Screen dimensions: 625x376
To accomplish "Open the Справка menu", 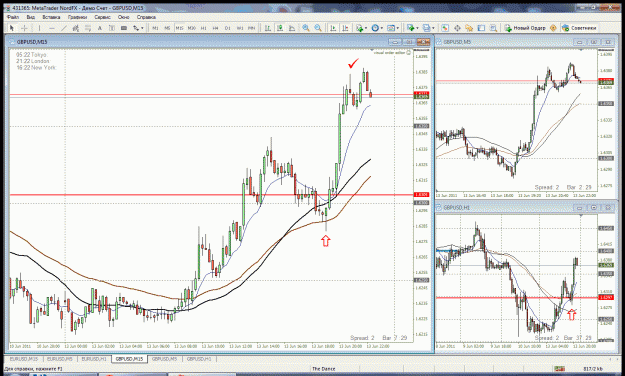I will [x=146, y=17].
